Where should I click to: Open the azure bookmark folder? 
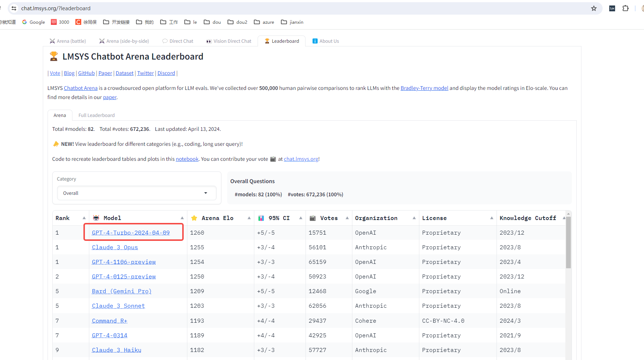(264, 22)
